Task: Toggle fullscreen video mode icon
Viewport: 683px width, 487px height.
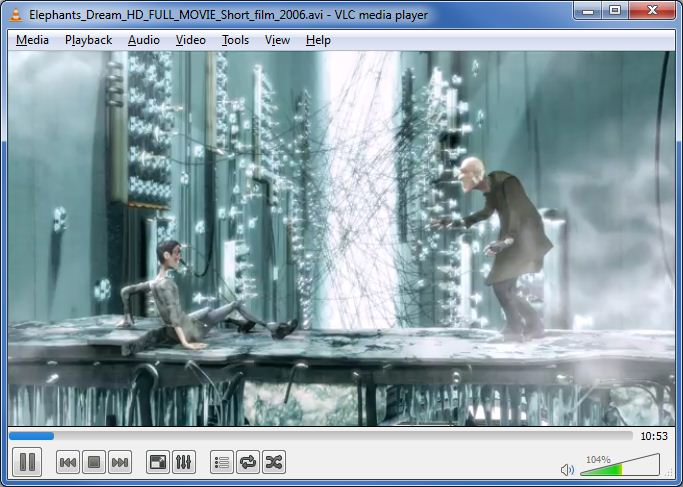Action: click(x=158, y=462)
